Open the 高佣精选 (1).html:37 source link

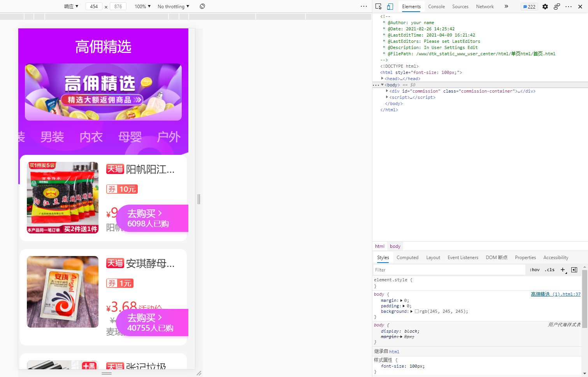(555, 294)
